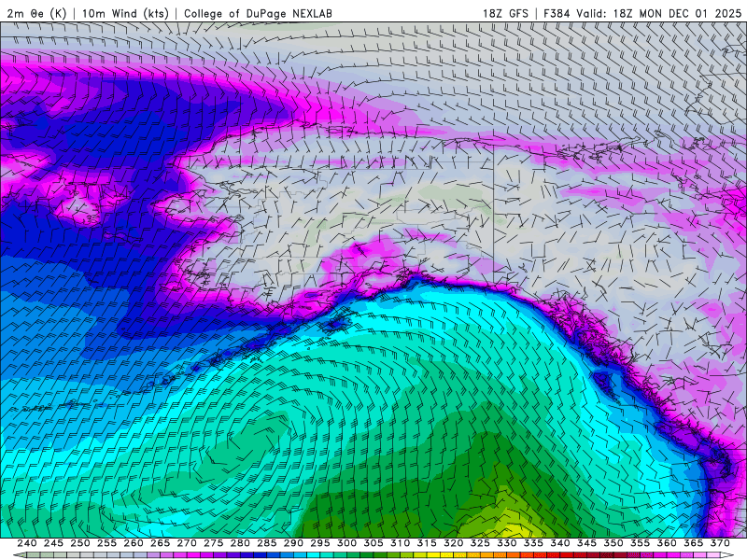Image resolution: width=747 pixels, height=560 pixels.
Task: Click the 360 value on the legend scale
Action: point(667,543)
